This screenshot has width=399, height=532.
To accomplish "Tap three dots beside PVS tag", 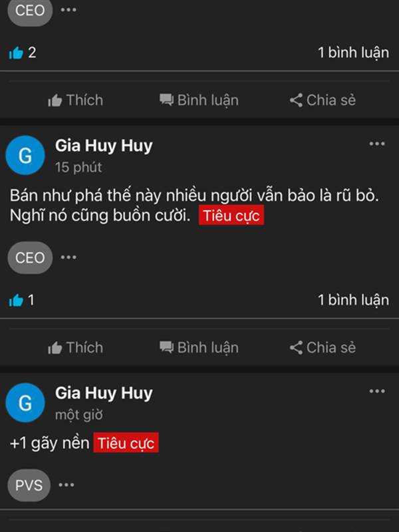I will pyautogui.click(x=66, y=485).
